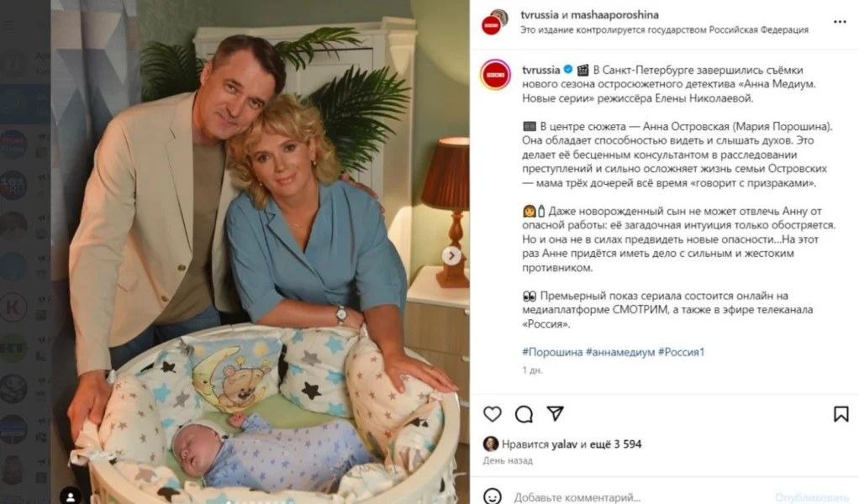Open the #Порошина hashtag
Viewport: 859px width, 504px height.
552,352
